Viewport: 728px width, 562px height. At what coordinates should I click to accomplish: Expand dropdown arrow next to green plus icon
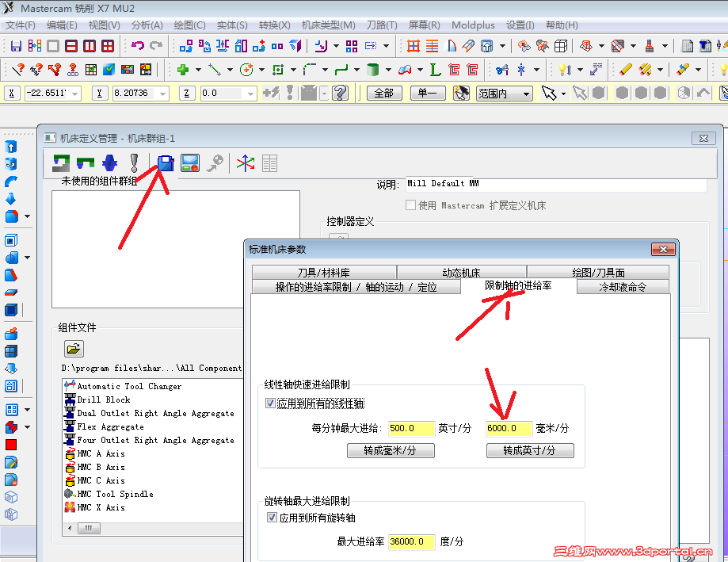pyautogui.click(x=198, y=70)
